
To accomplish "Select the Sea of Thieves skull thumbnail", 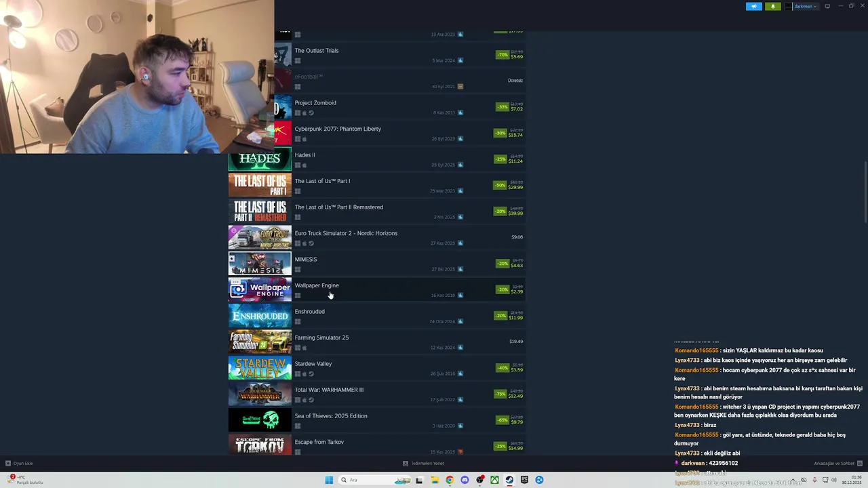I will coord(260,420).
